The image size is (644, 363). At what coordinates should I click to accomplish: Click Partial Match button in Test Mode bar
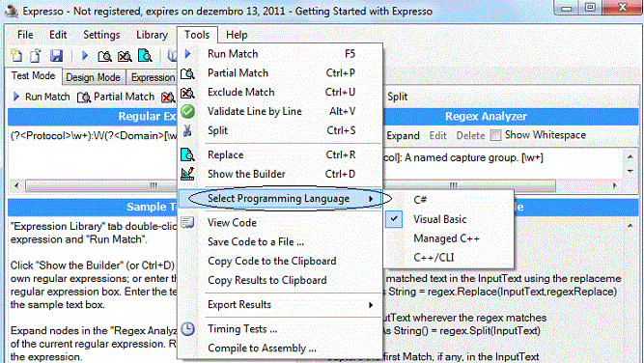117,97
